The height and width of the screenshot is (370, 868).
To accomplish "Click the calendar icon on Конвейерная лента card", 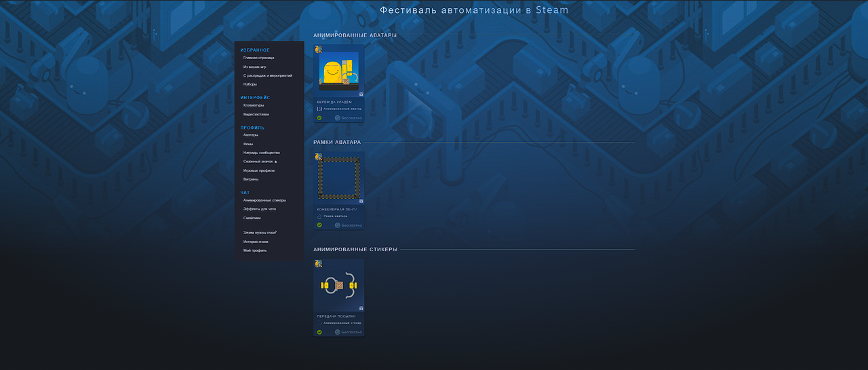I will click(x=361, y=201).
